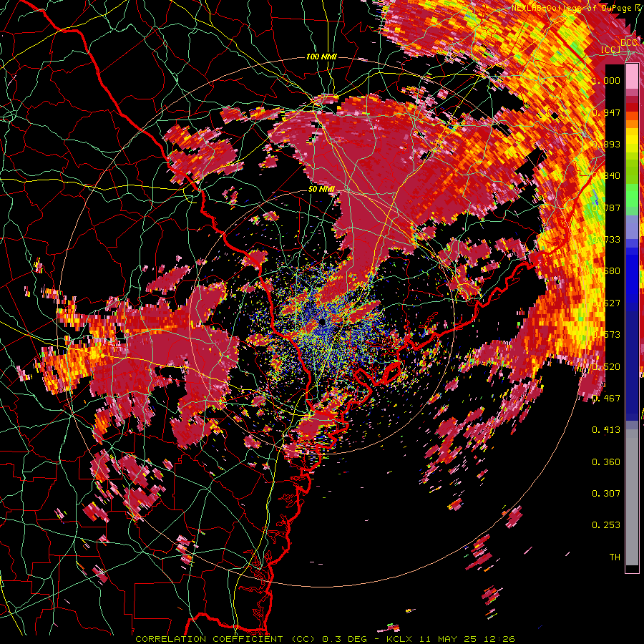644x644 pixels.
Task: Click the 0.520 scale label
Action: click(606, 366)
